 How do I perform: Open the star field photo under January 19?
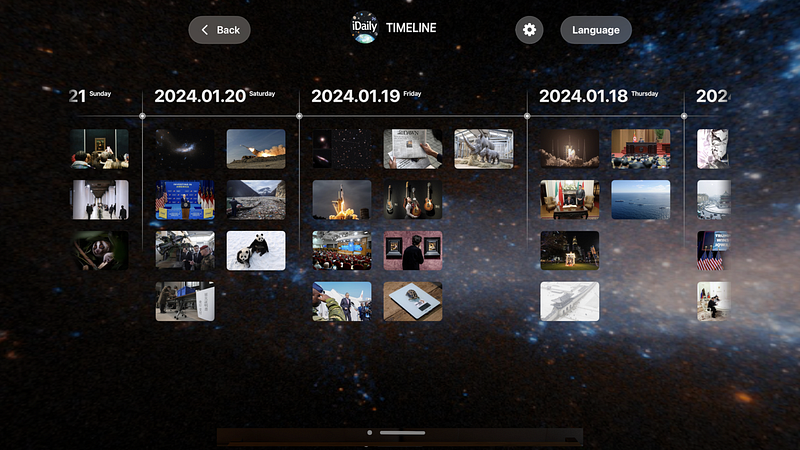(342, 148)
